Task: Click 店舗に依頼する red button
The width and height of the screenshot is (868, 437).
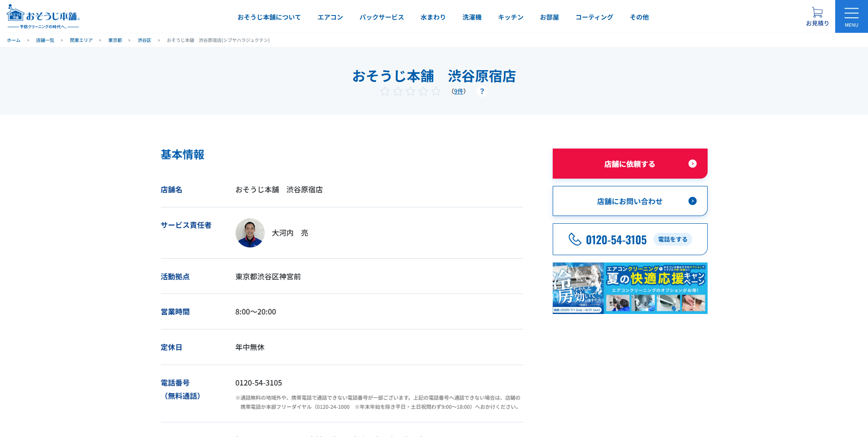Action: click(x=630, y=164)
